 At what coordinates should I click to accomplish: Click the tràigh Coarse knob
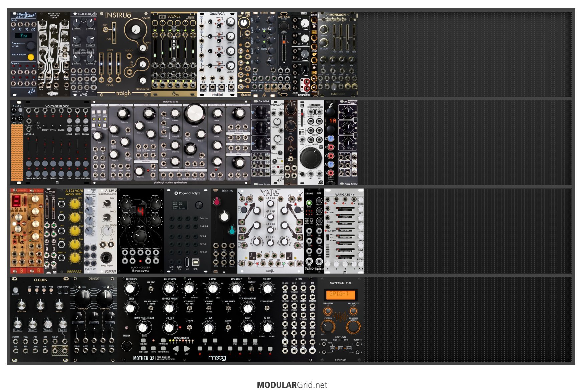tap(135, 30)
